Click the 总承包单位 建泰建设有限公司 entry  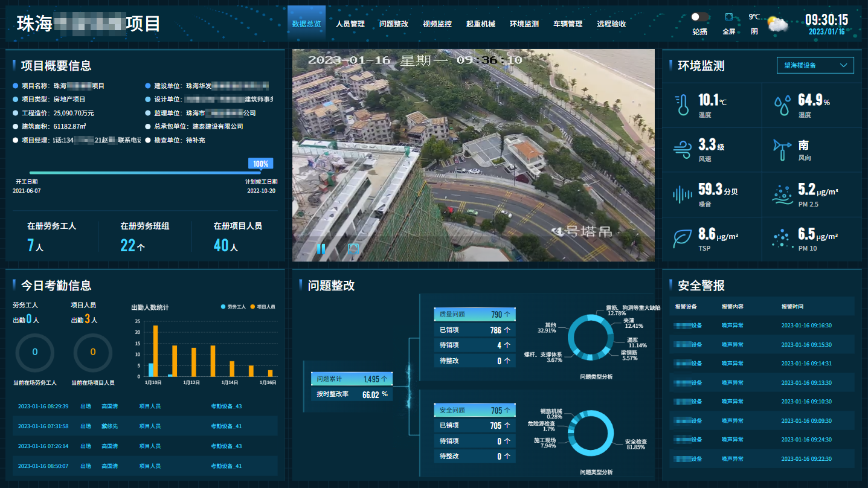tap(194, 127)
